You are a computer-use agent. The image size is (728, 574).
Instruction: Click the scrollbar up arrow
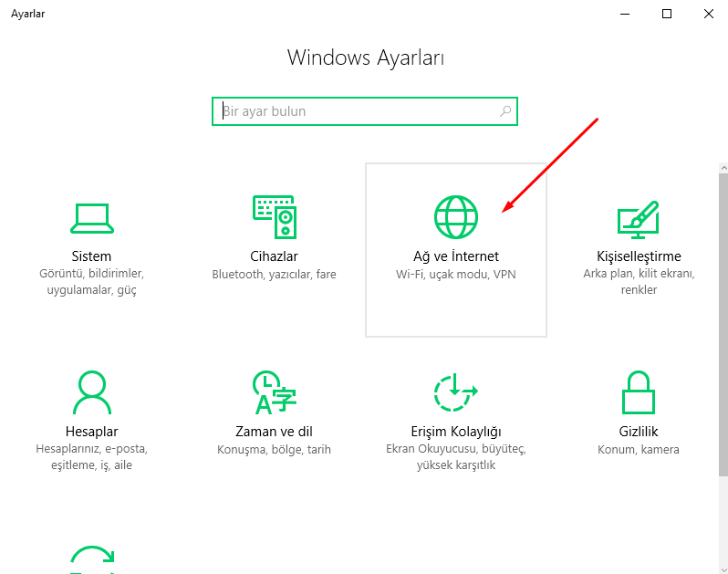pos(723,168)
